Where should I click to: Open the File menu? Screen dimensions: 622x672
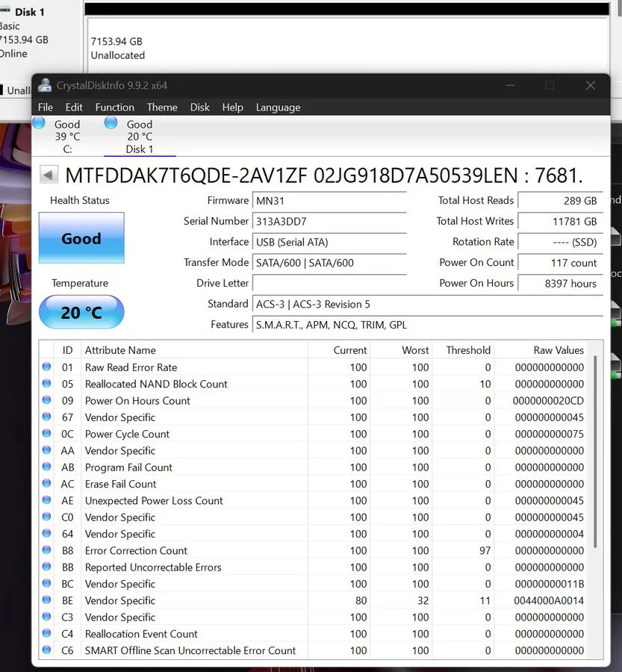point(45,107)
